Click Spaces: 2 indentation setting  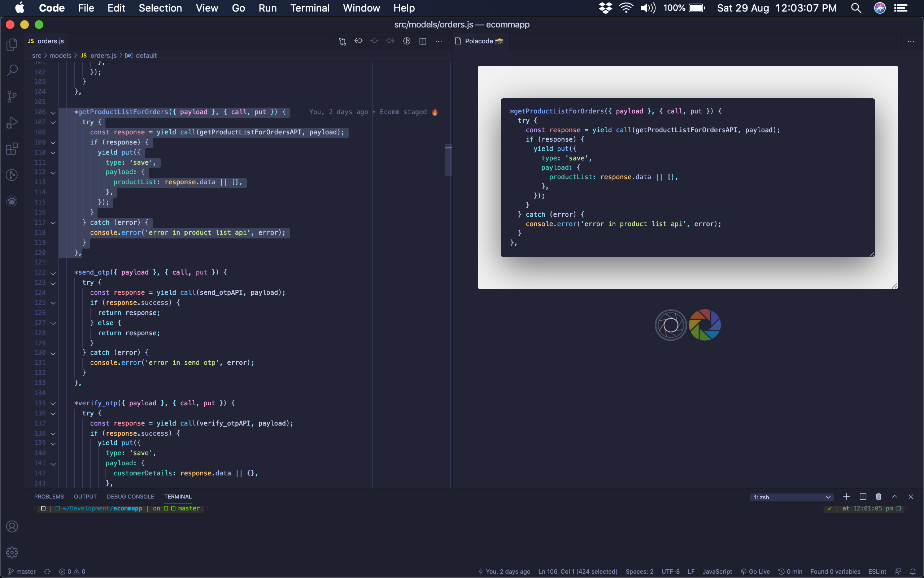639,571
